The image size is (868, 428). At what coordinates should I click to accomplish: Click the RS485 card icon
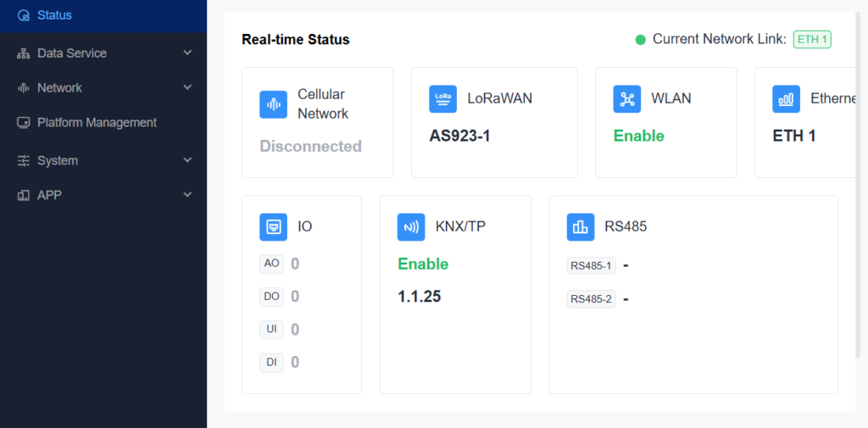pos(581,227)
